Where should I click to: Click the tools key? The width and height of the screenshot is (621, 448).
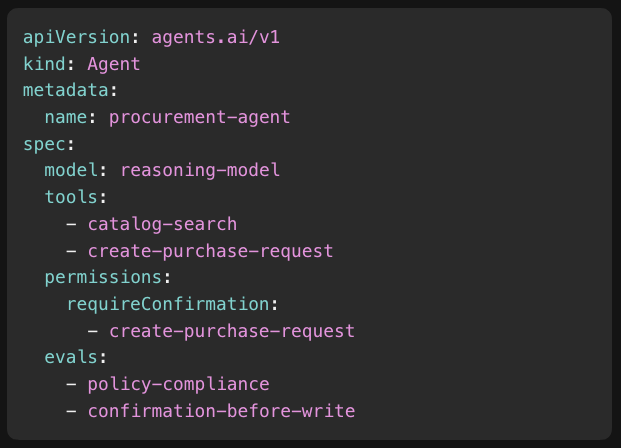point(71,197)
